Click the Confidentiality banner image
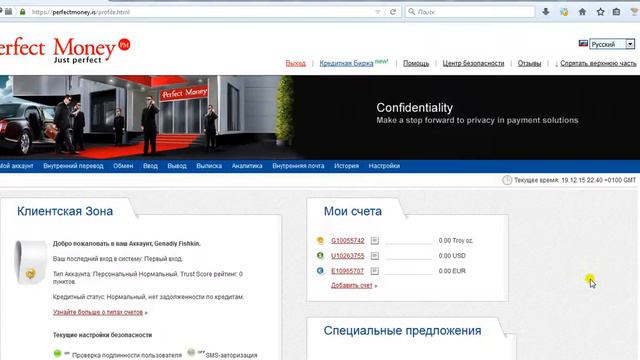 coord(320,117)
